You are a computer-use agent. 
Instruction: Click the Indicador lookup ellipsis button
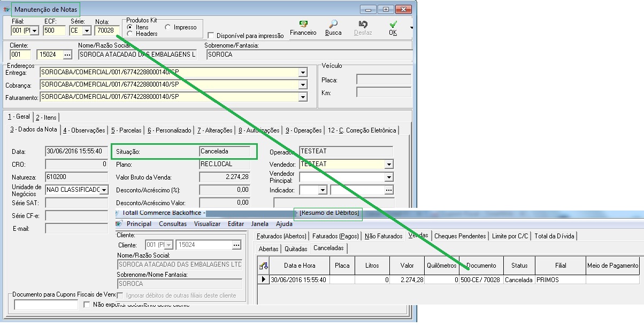(x=388, y=190)
